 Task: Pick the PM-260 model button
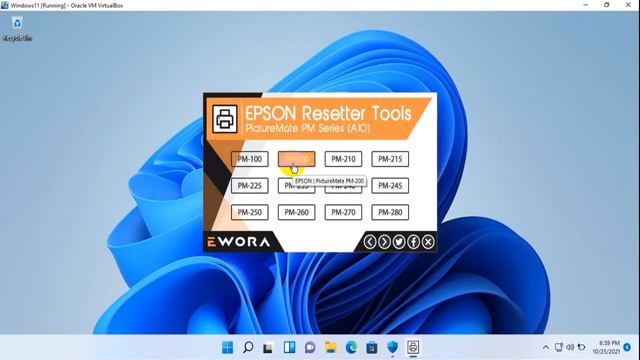[296, 212]
